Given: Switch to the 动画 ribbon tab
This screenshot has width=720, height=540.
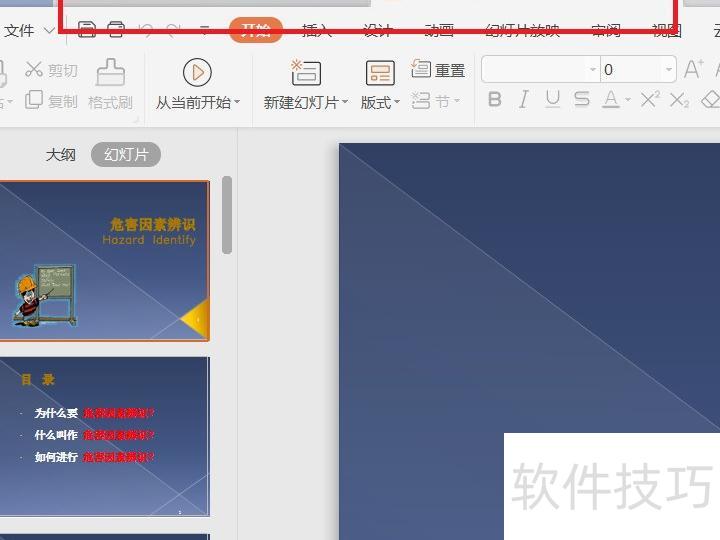Looking at the screenshot, I should 439,30.
